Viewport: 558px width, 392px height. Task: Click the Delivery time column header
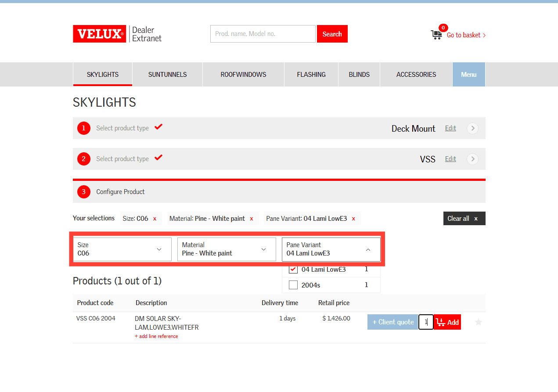280,303
